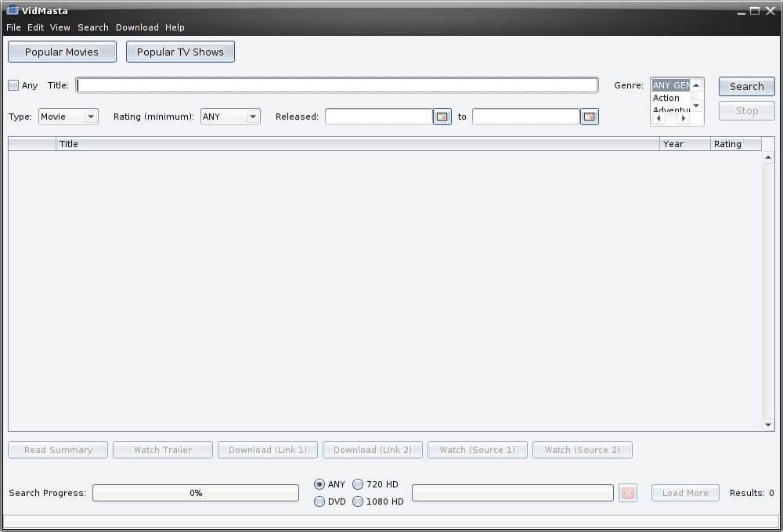Viewport: 783px width, 532px height.
Task: Open the Released start date calendar picker
Action: tap(442, 117)
